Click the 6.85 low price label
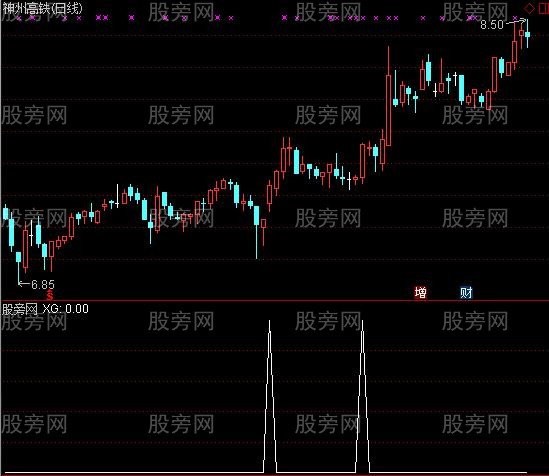The image size is (549, 476). click(43, 284)
